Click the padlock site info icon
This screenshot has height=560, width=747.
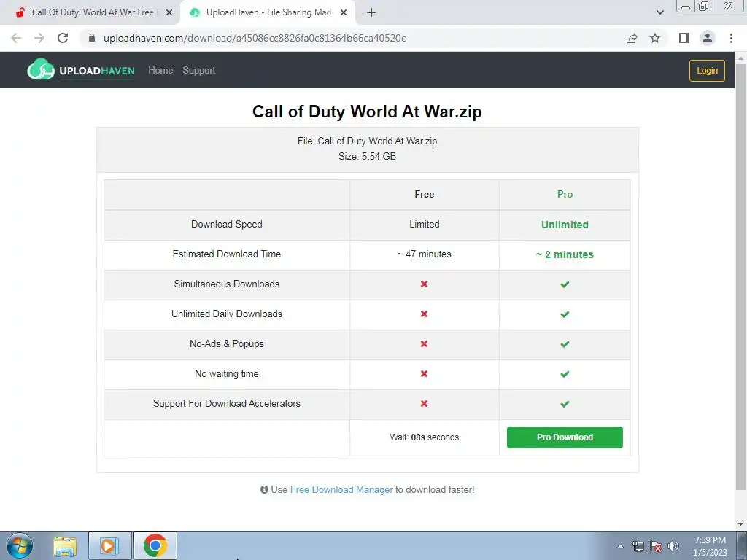92,38
